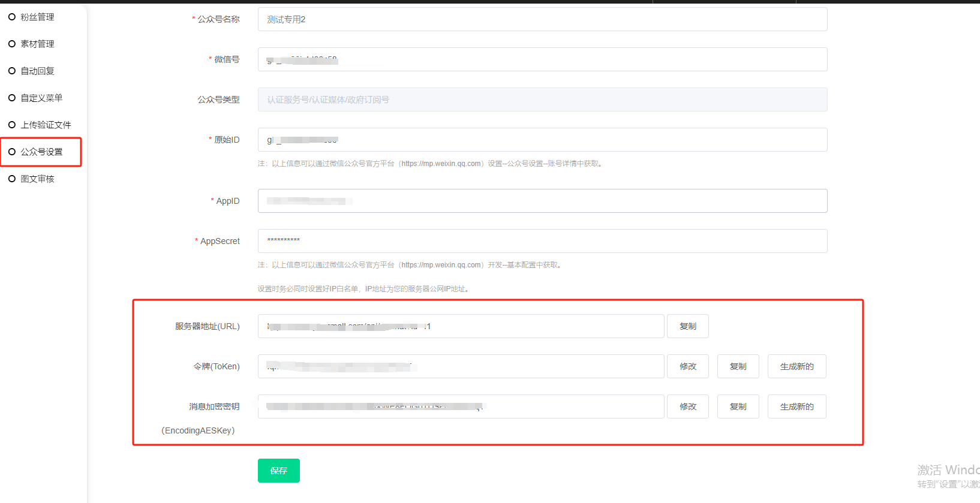Focus the 微信号 text field
The image size is (980, 503).
(x=542, y=60)
